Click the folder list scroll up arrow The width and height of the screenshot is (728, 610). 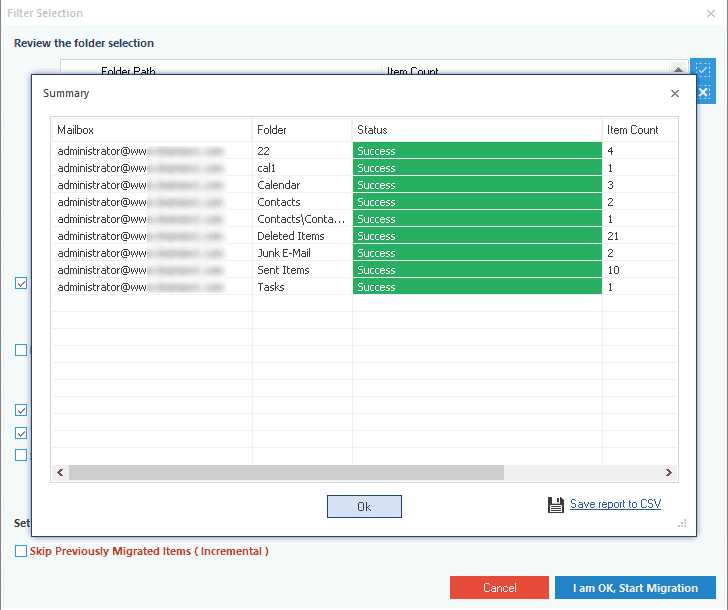(678, 70)
